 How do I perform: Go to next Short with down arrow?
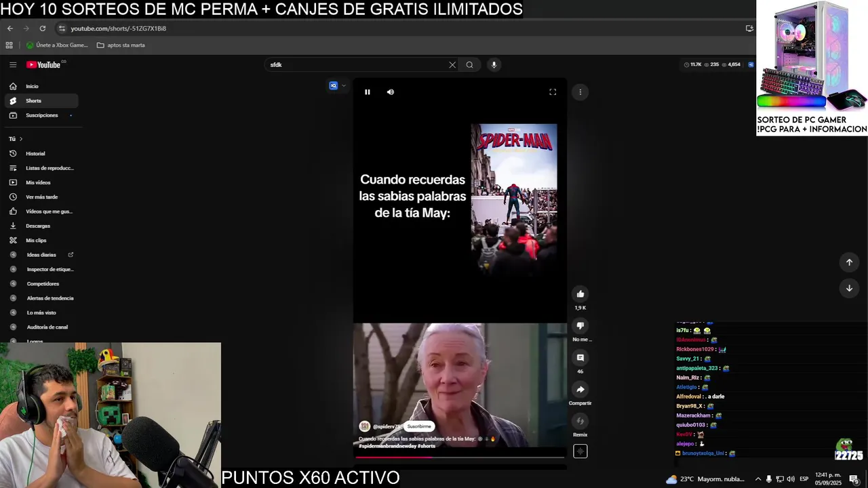click(849, 288)
